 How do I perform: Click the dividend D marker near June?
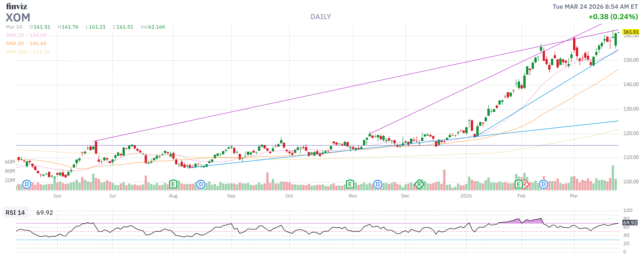[x=26, y=185]
